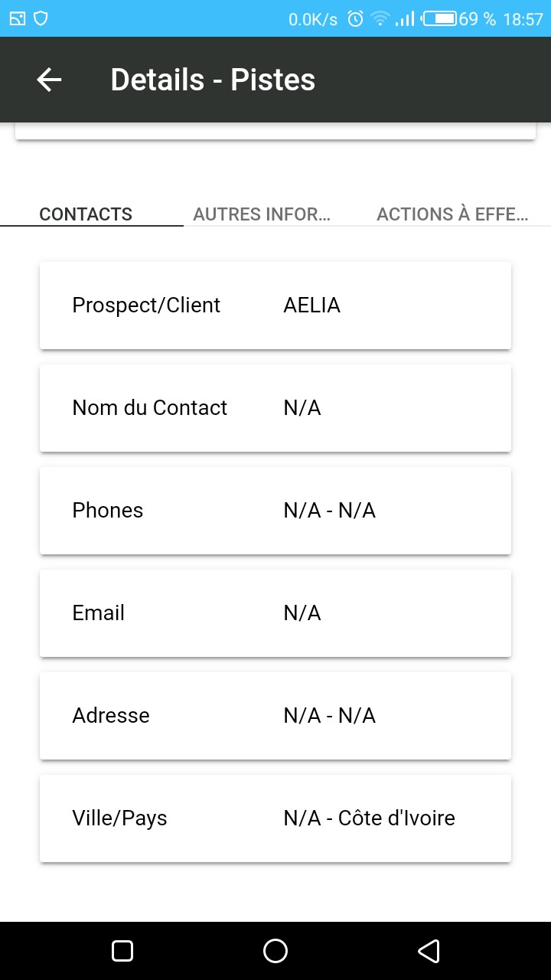This screenshot has height=980, width=551.
Task: Tap the Prospect/Client AELIA card
Action: 275,305
